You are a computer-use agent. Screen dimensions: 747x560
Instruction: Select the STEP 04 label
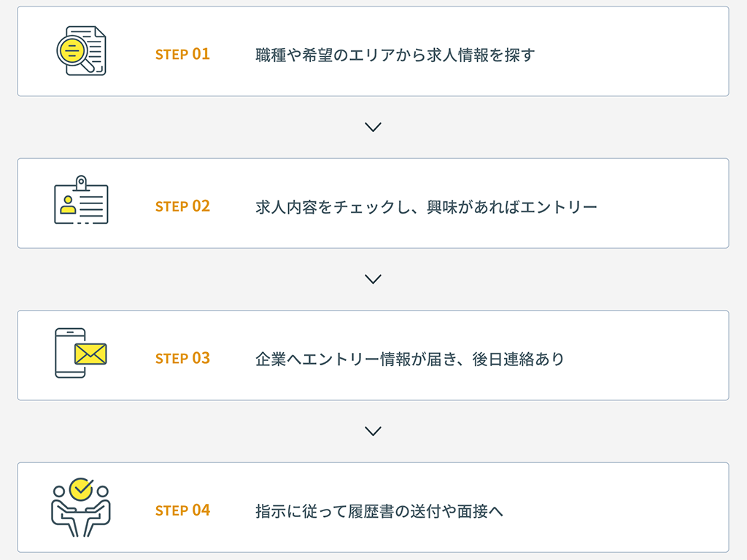click(x=182, y=510)
